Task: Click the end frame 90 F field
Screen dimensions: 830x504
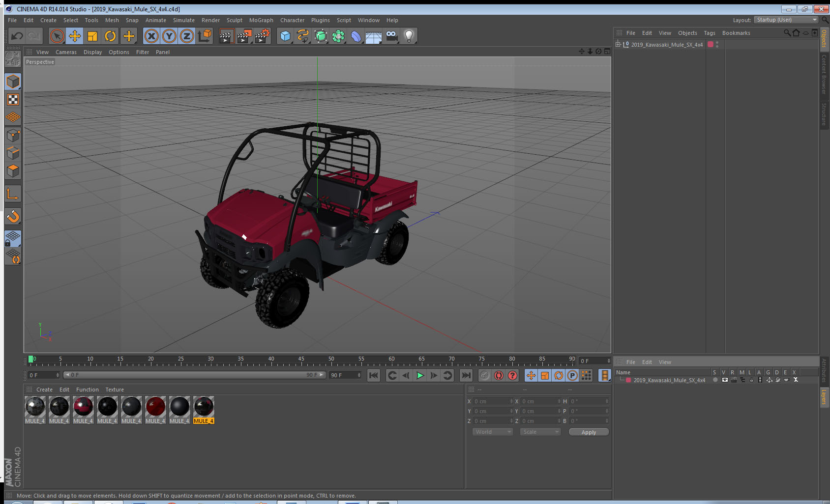Action: (346, 375)
